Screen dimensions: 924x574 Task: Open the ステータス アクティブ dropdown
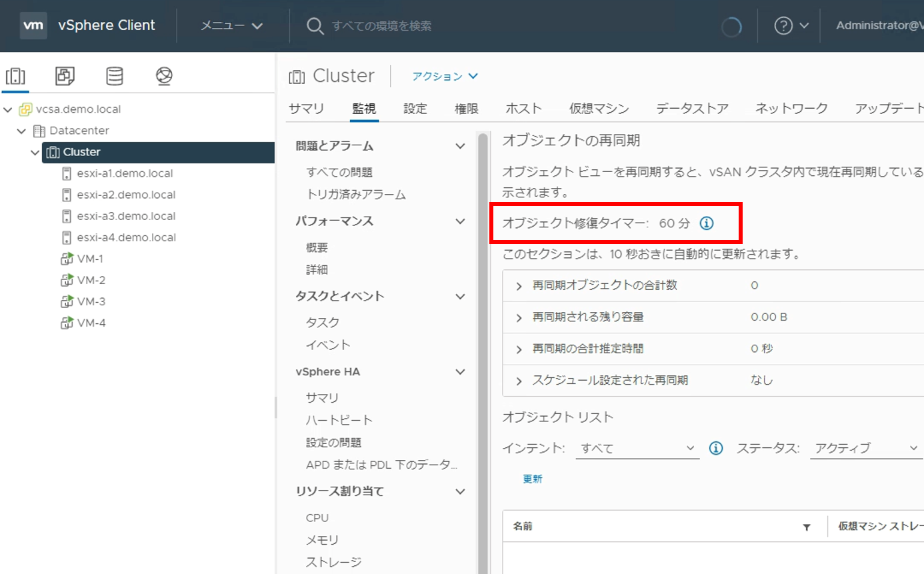point(867,448)
